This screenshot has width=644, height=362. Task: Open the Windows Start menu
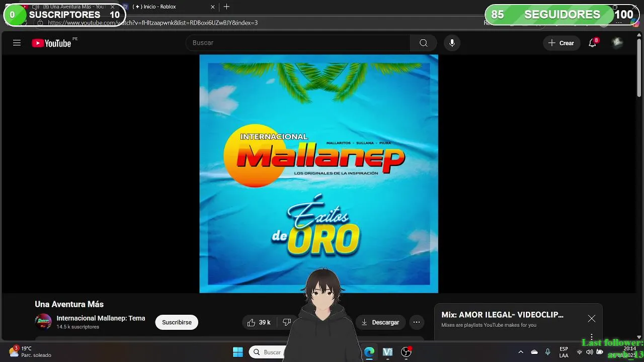point(238,352)
